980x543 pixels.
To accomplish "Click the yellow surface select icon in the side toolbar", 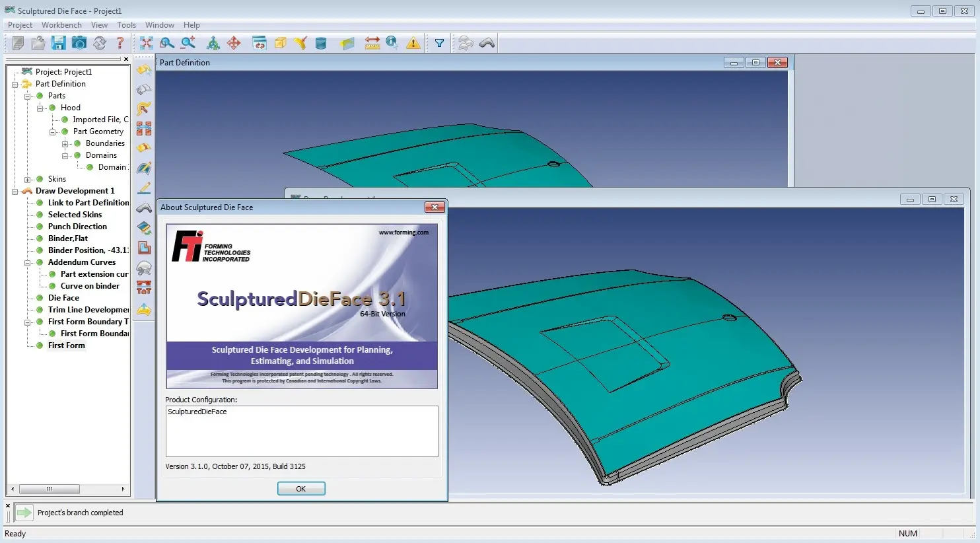I will coord(144,69).
